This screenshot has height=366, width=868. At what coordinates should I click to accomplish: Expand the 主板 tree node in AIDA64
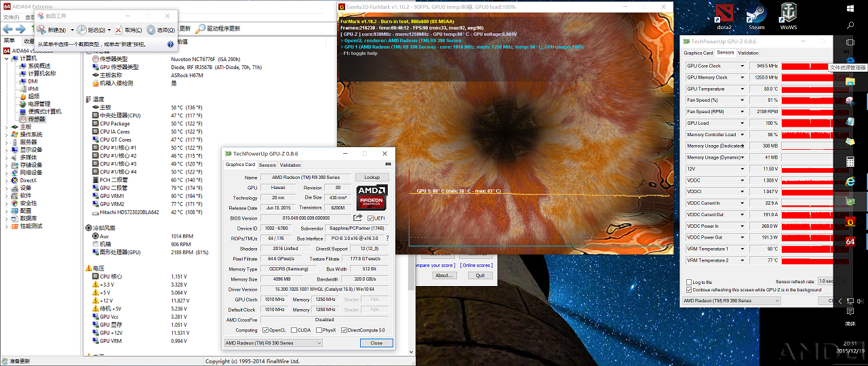click(7, 127)
